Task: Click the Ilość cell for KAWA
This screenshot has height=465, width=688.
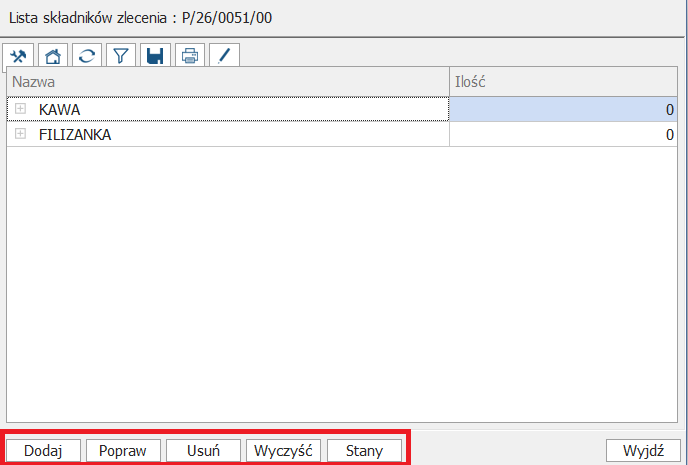Action: coord(563,109)
